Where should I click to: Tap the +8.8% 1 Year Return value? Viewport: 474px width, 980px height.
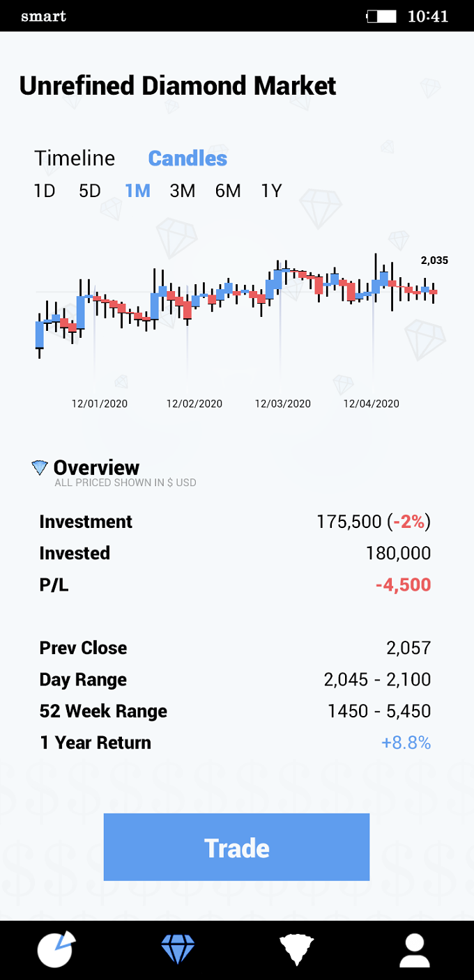pyautogui.click(x=406, y=742)
